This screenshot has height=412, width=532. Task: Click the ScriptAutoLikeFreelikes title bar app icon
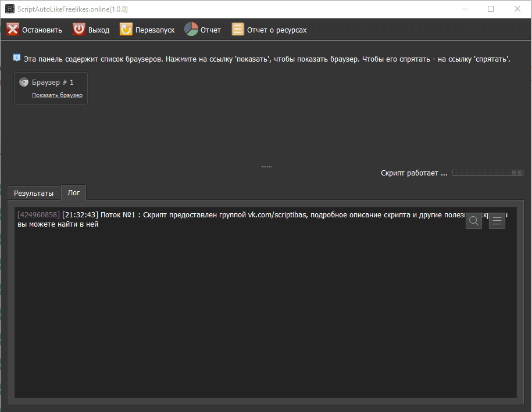point(9,9)
